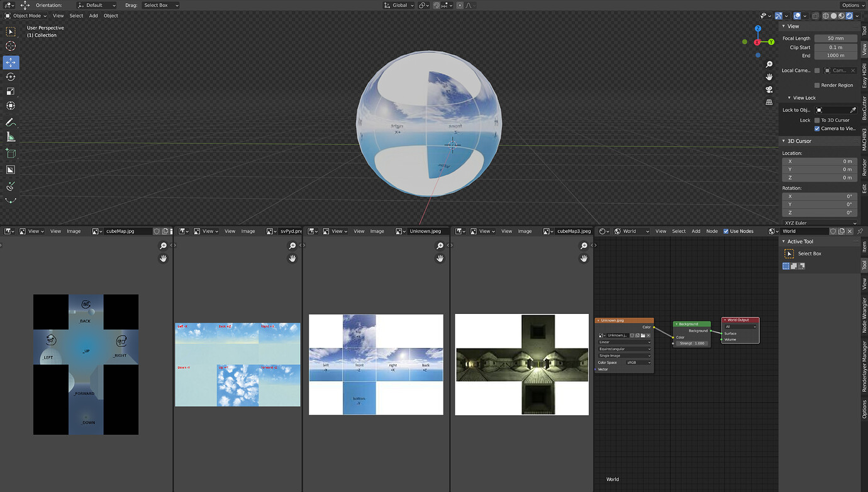The height and width of the screenshot is (492, 868).
Task: Enable the Render Region checkbox
Action: pos(817,85)
